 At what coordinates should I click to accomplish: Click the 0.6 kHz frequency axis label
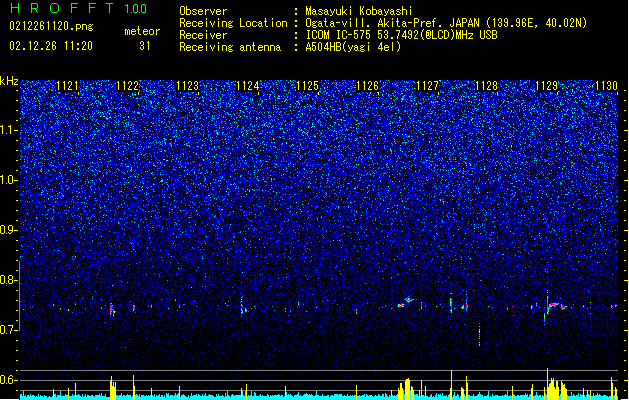pyautogui.click(x=9, y=380)
